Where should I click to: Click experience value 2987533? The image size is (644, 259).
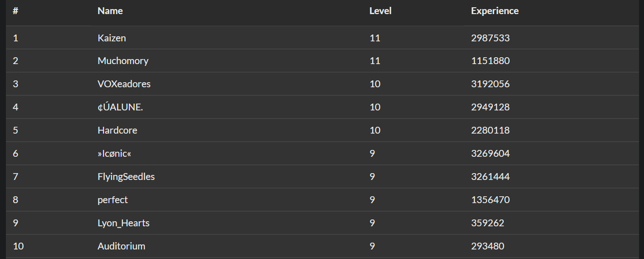(490, 38)
